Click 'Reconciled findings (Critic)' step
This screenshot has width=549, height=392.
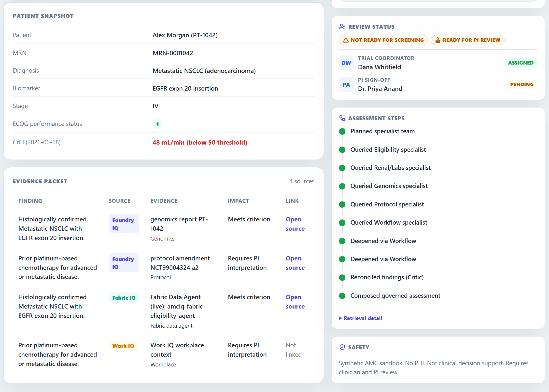tap(387, 277)
